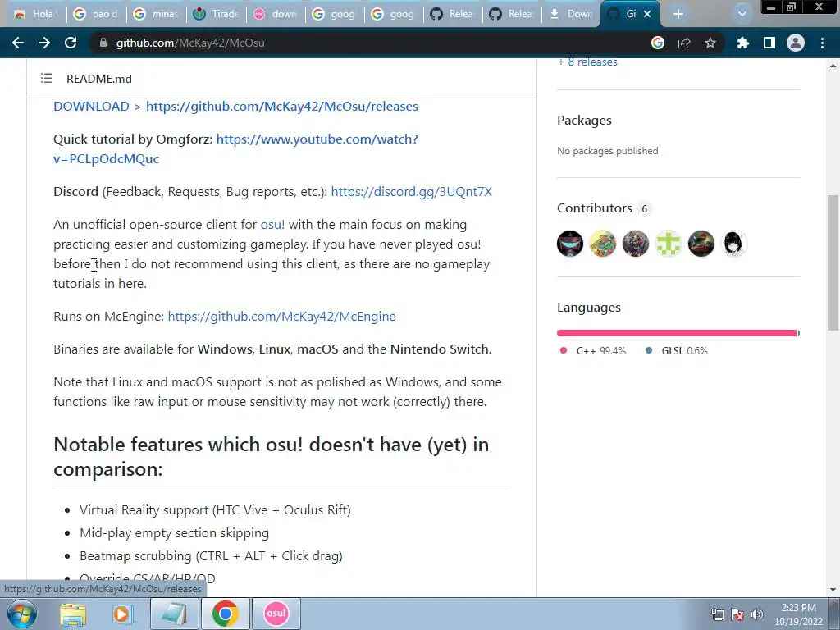This screenshot has height=630, width=840.
Task: Switch to the Downloads tab
Action: point(571,15)
